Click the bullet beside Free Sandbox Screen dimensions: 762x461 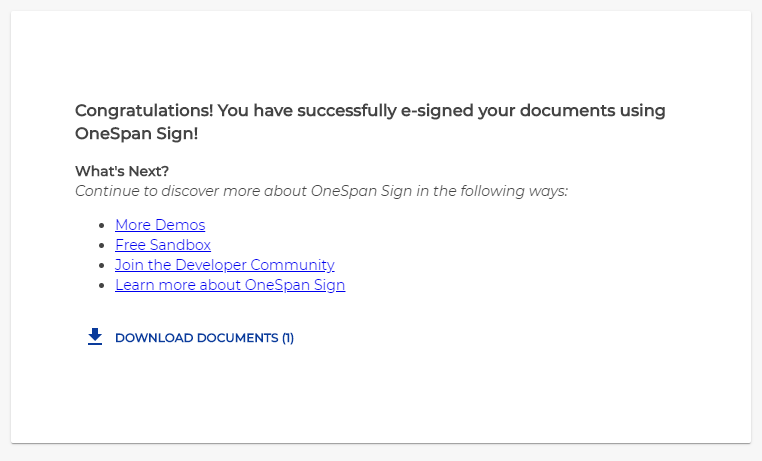coord(102,245)
